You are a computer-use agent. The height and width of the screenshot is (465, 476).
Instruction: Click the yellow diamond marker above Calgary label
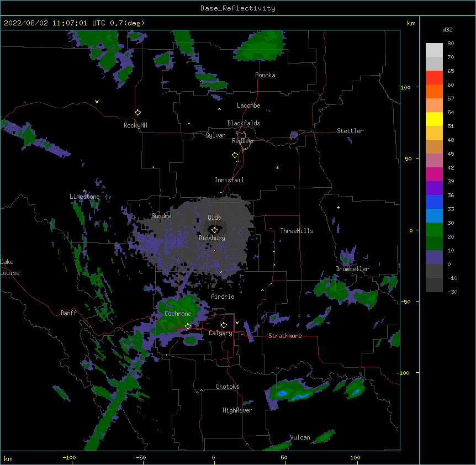tap(224, 325)
